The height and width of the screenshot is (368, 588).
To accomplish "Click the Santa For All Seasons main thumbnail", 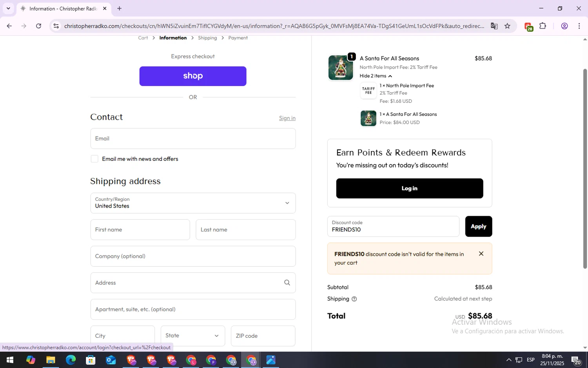I will pos(341,67).
